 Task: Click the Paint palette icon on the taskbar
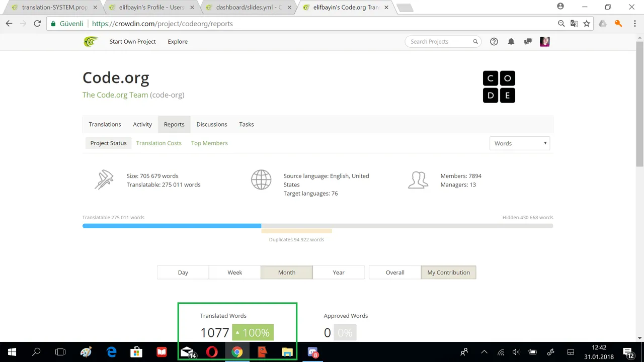[86, 352]
